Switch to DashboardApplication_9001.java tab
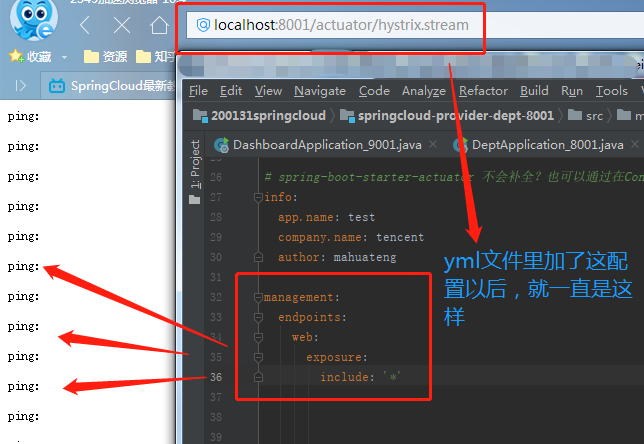Screen dimensions: 644x444 coord(319,145)
